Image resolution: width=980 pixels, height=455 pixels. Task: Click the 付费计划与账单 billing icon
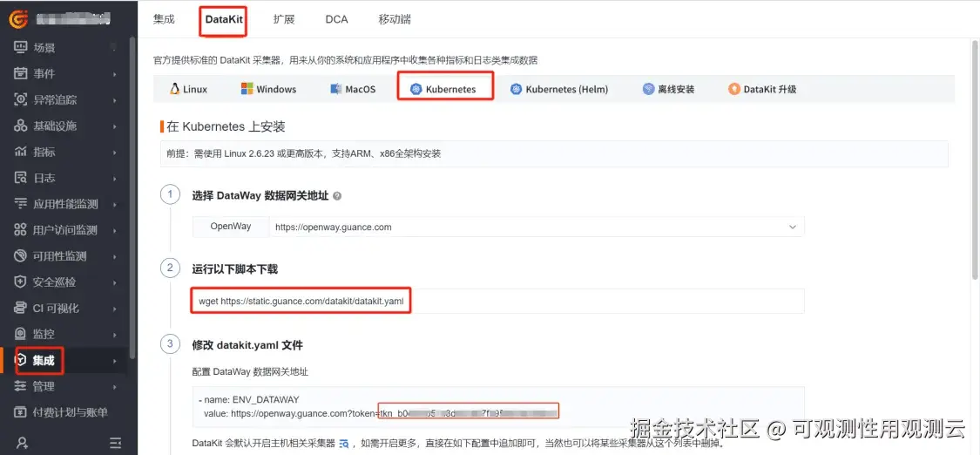(x=21, y=412)
